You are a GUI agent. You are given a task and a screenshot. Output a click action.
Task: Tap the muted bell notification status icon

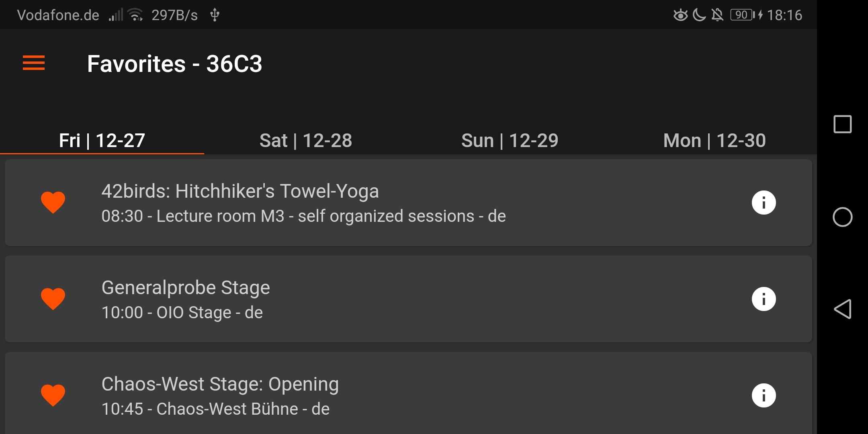click(717, 15)
